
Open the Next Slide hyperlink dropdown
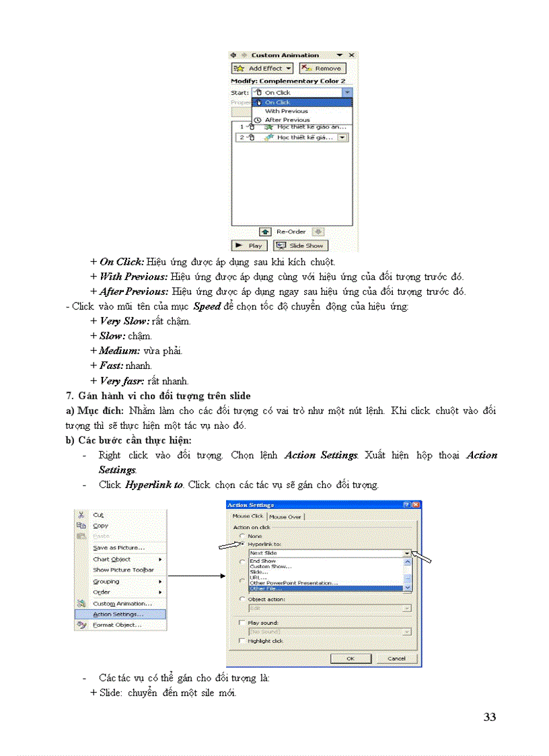(407, 552)
